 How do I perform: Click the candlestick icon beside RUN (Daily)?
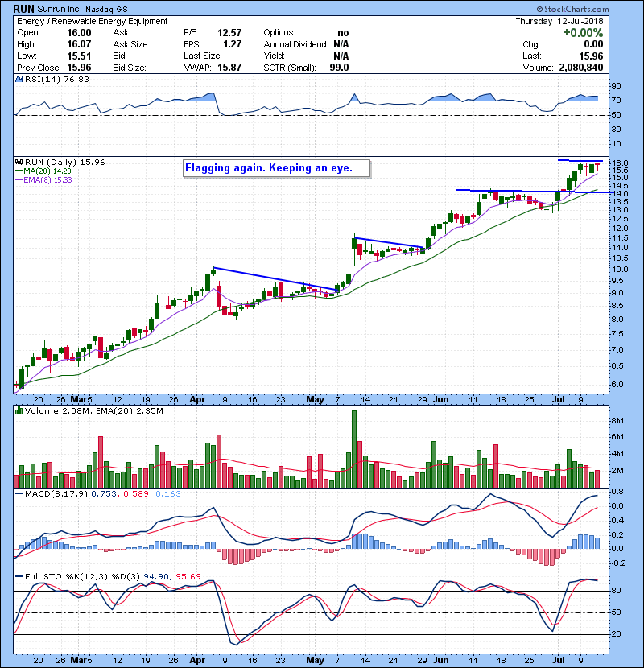[18, 162]
